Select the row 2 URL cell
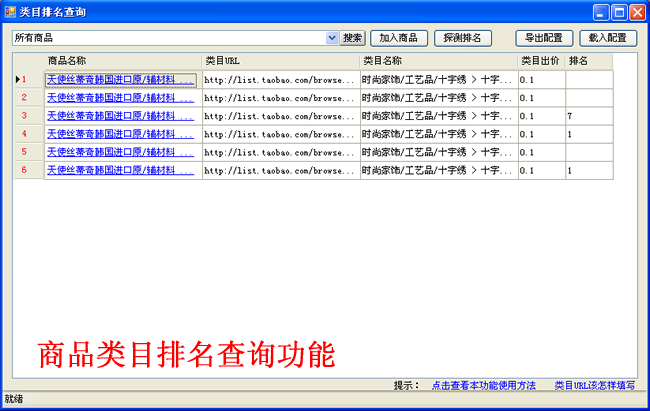 (x=280, y=98)
